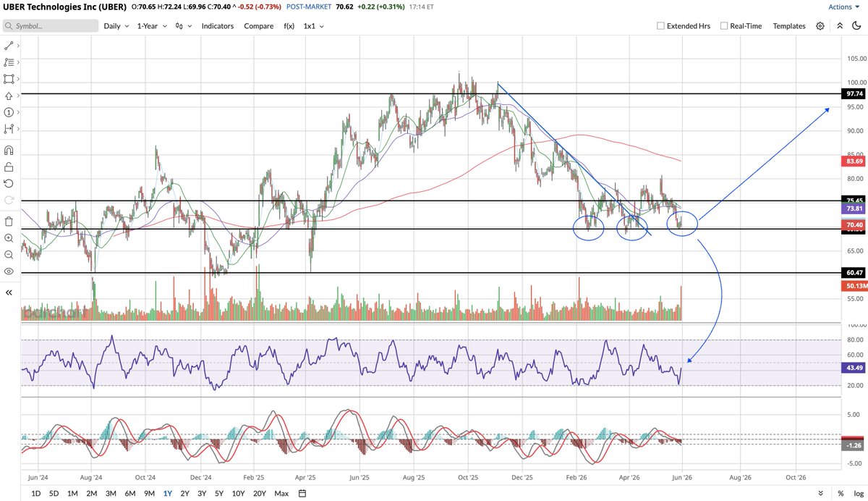The width and height of the screenshot is (868, 501).
Task: Toggle percent scale button
Action: pos(841,493)
